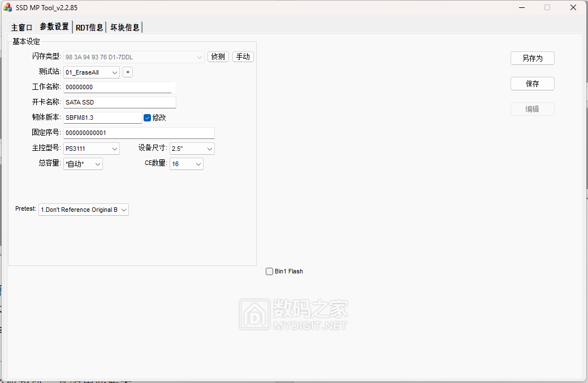Click the plus button beside 测试站
The image size is (588, 383).
pos(128,72)
